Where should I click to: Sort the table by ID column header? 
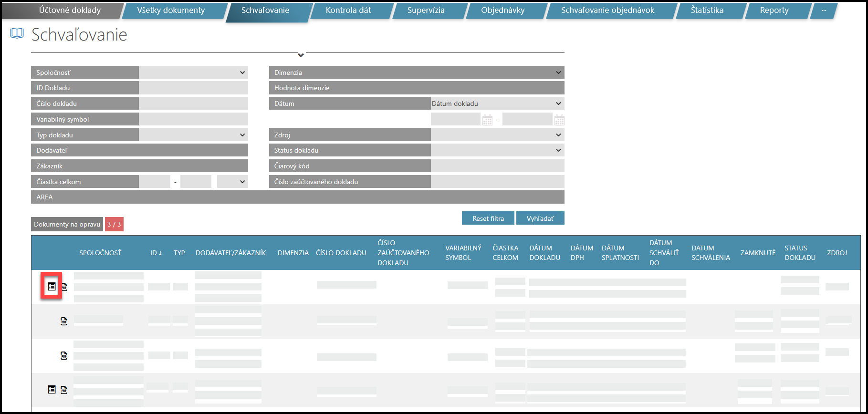click(x=156, y=253)
